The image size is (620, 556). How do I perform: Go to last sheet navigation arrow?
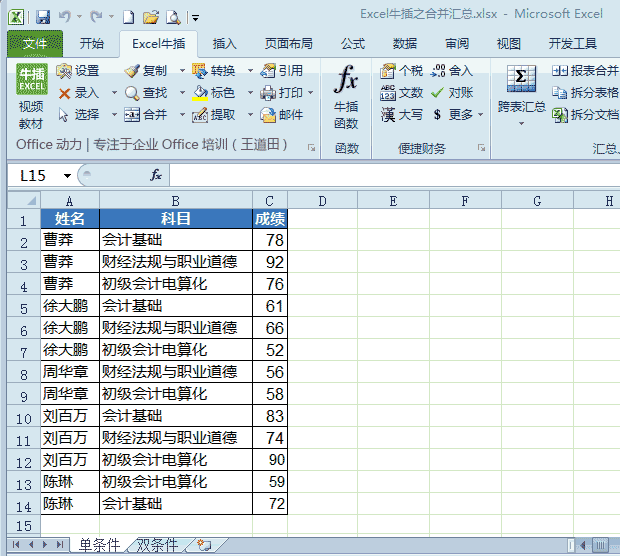60,545
